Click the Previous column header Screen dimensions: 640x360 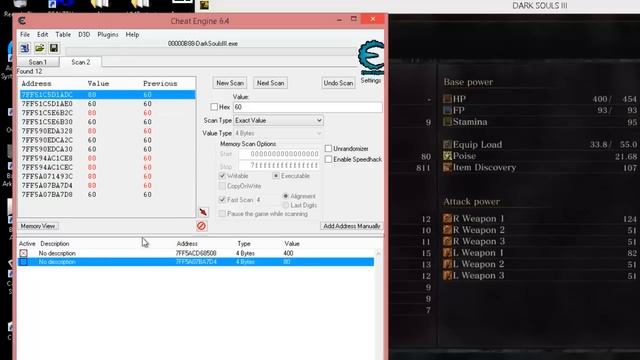click(160, 84)
